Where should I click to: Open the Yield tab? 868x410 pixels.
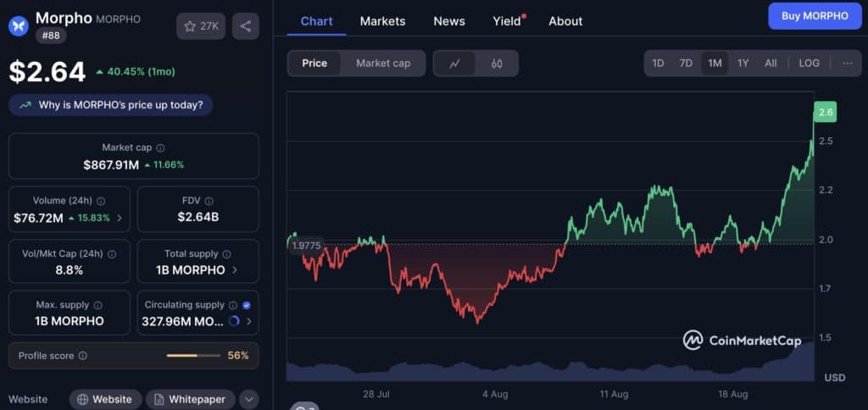[x=508, y=21]
